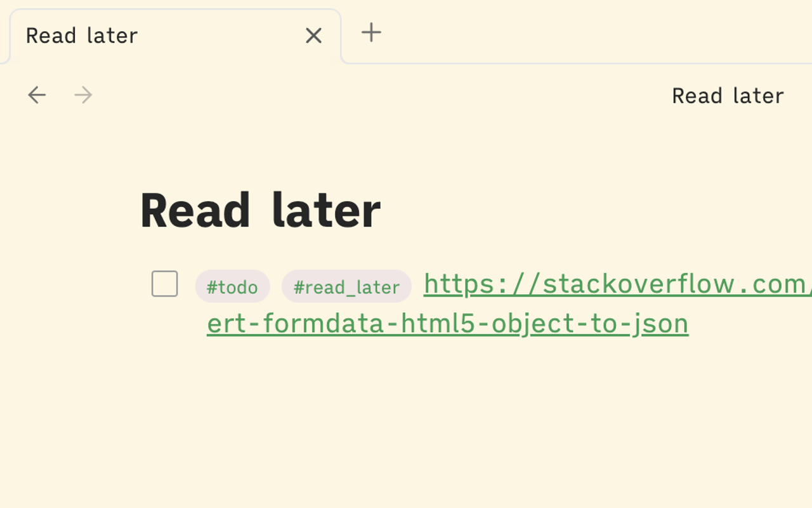Viewport: 812px width, 508px height.
Task: Click the Read later page heading
Action: (x=261, y=210)
